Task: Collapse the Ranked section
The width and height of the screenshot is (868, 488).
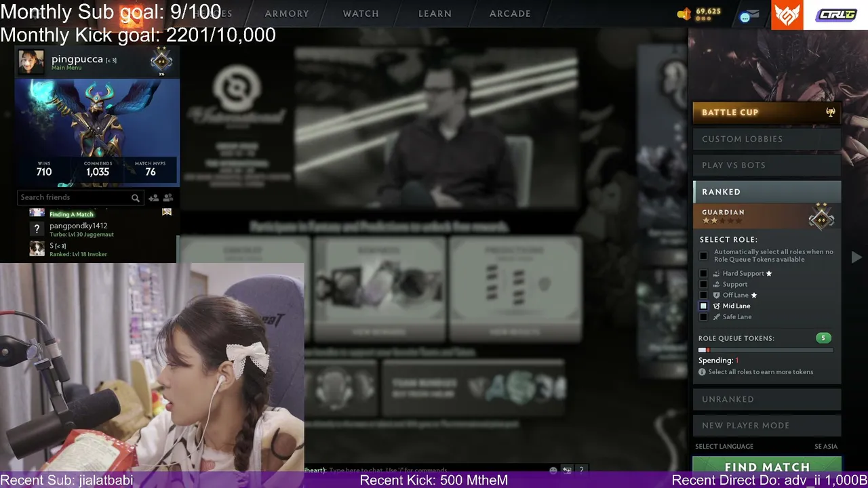Action: coord(767,192)
